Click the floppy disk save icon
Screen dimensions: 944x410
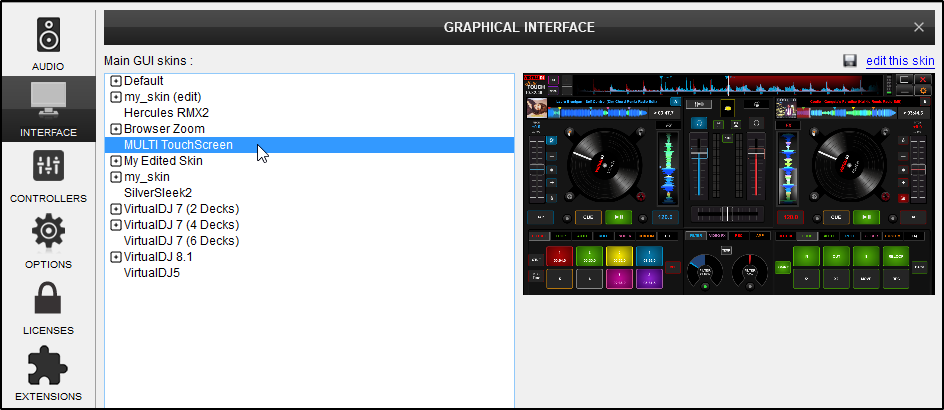tap(850, 61)
